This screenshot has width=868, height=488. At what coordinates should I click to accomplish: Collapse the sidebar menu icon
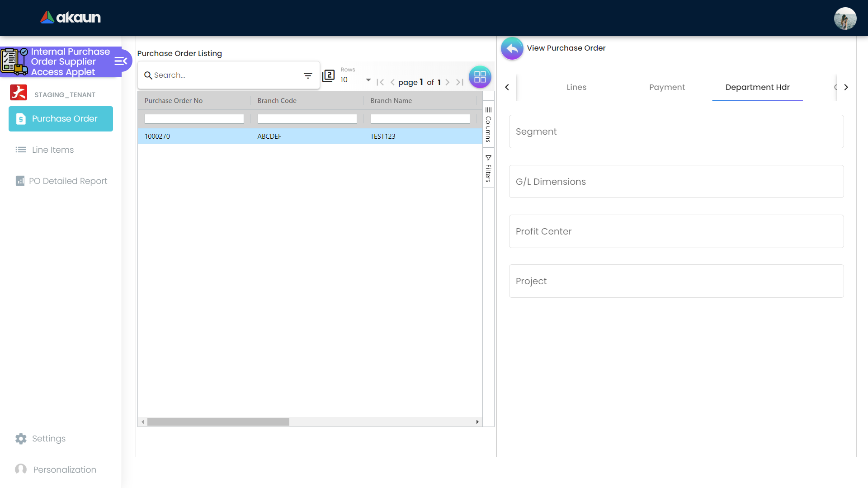121,61
